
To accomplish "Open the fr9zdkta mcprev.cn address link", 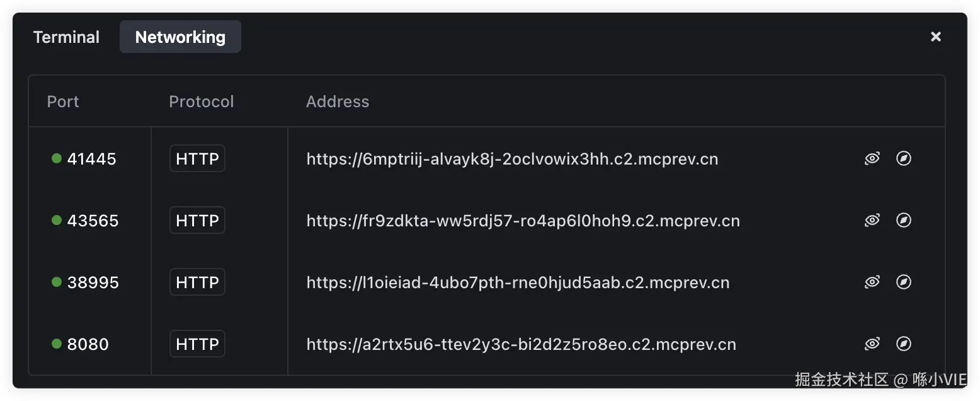I will click(x=523, y=221).
